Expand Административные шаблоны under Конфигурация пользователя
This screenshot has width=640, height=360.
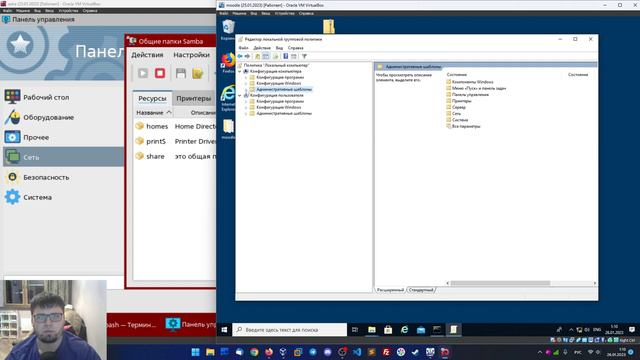click(x=246, y=113)
